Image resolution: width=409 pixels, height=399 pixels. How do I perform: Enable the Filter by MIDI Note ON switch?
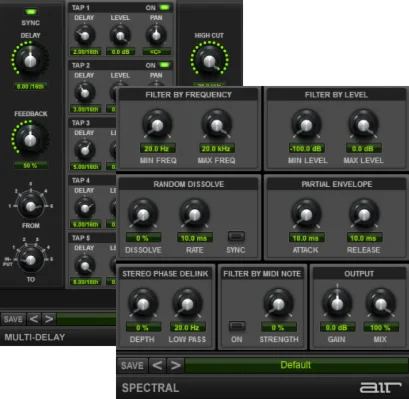[x=237, y=326]
